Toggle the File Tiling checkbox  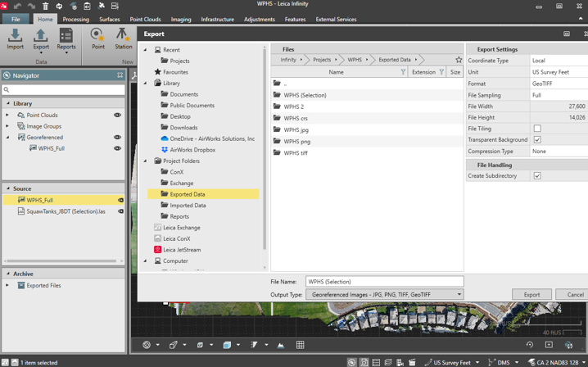coord(537,129)
